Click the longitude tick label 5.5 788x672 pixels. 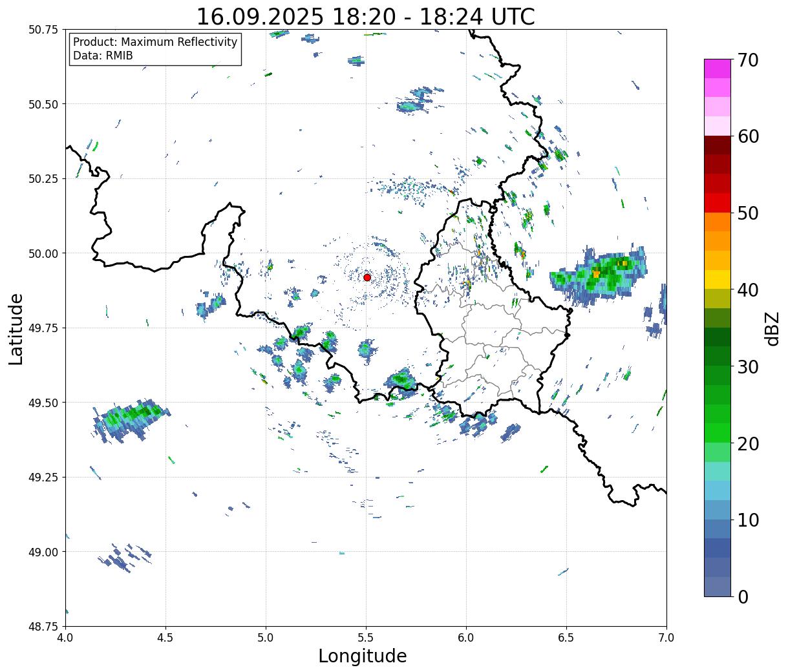(x=366, y=638)
